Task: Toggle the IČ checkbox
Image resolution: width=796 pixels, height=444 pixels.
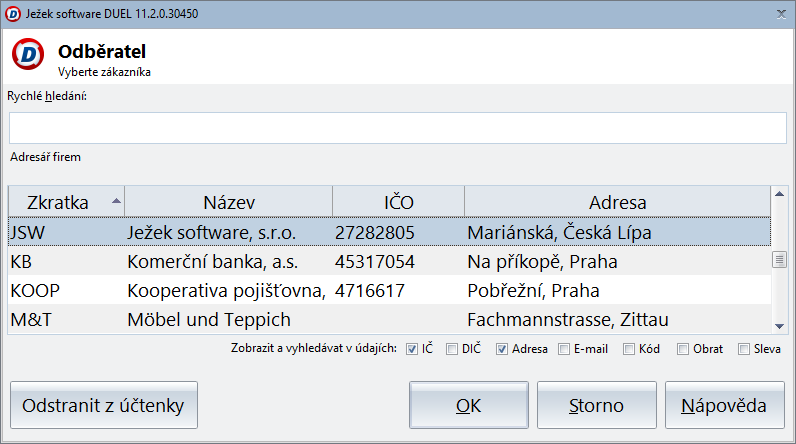Action: [x=412, y=349]
